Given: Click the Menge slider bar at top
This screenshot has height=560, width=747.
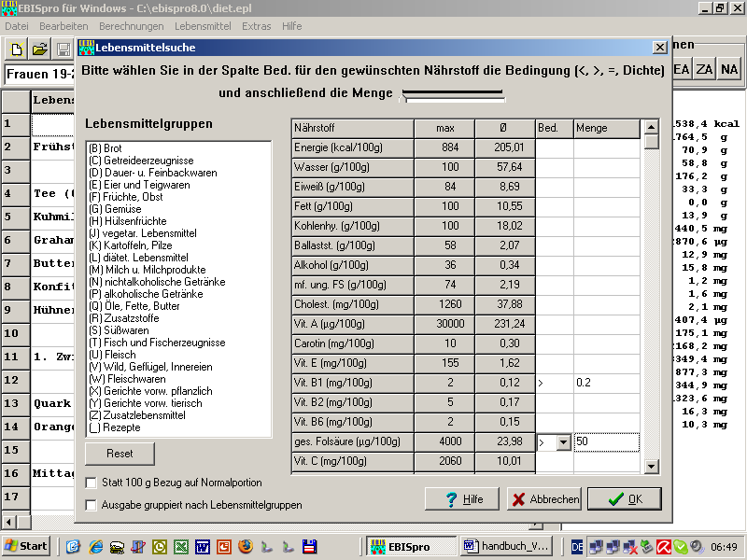Looking at the screenshot, I should (x=453, y=94).
